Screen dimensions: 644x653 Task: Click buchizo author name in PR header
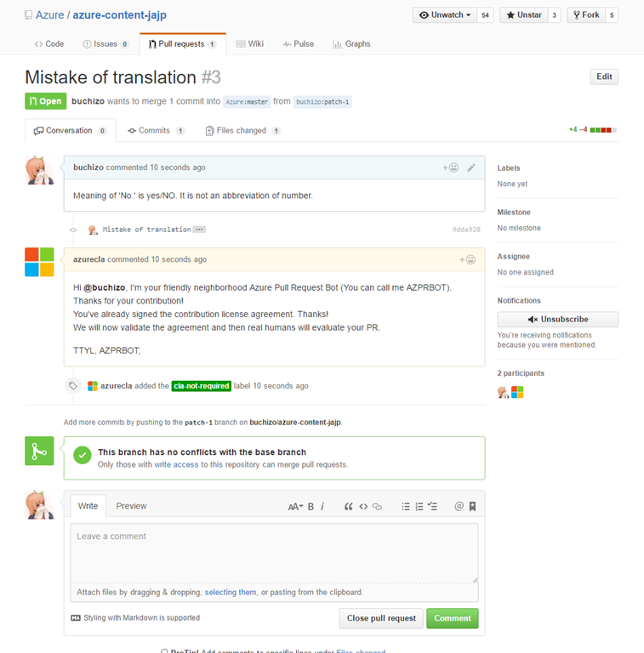88,101
